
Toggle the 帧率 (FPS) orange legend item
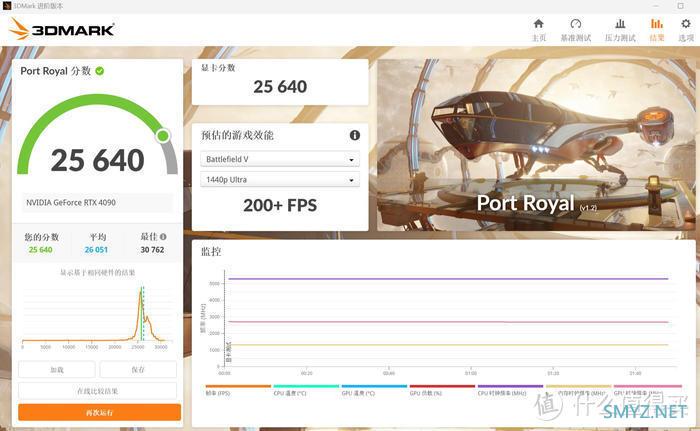[x=238, y=390]
